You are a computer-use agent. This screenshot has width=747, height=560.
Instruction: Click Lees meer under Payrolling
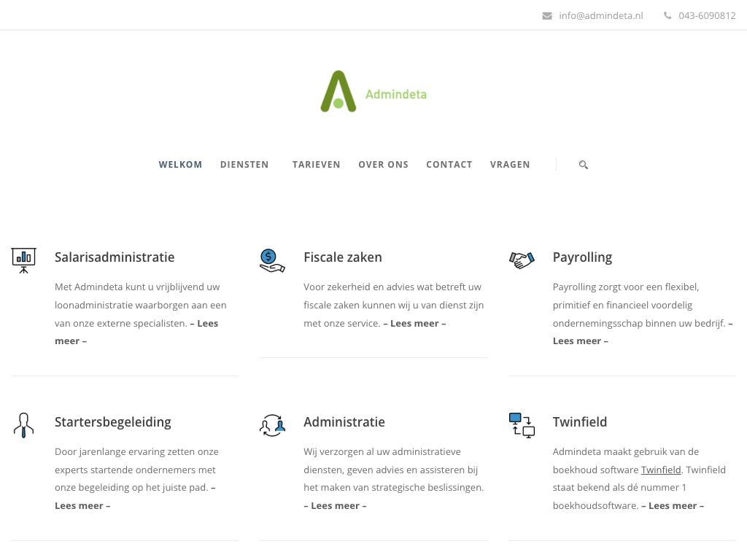pyautogui.click(x=580, y=341)
